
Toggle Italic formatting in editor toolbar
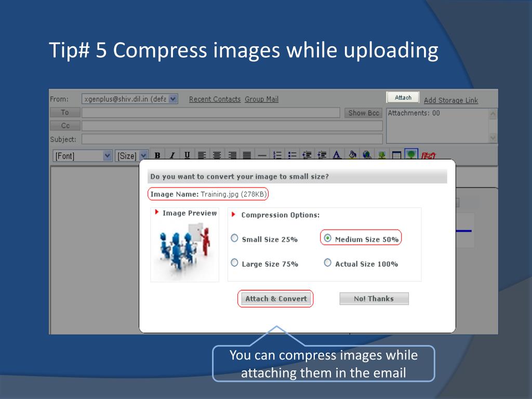[172, 155]
